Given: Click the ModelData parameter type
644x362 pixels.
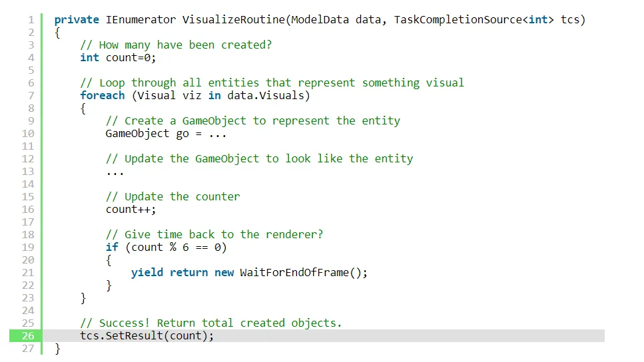Looking at the screenshot, I should 320,20.
